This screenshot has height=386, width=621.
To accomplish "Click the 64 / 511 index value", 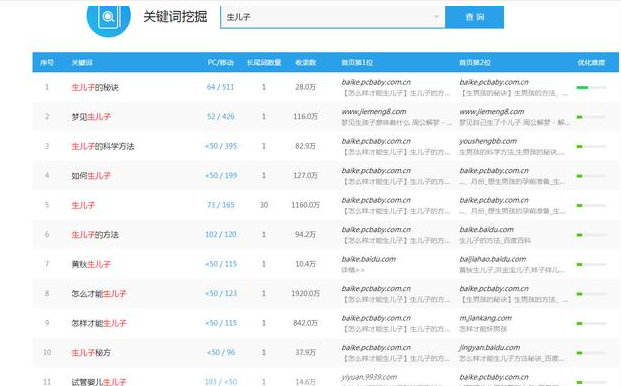I will (220, 87).
